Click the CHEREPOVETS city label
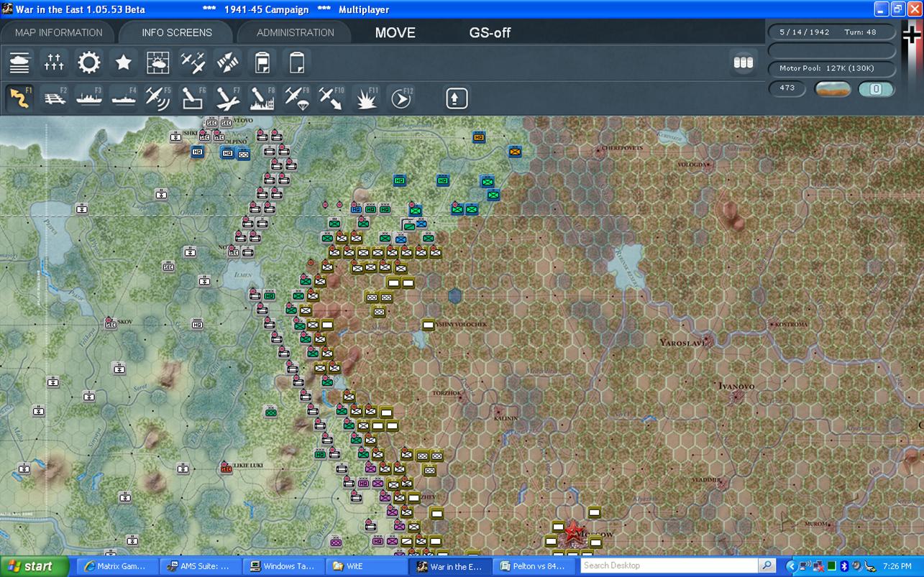Screen dimensions: 924x577 (x=623, y=148)
